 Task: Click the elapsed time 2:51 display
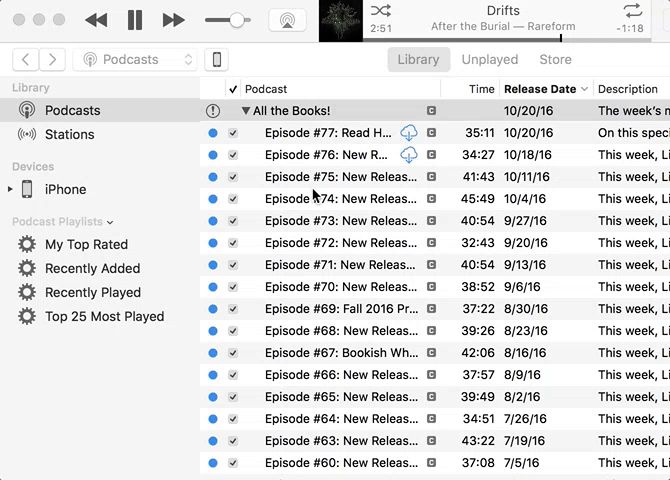pyautogui.click(x=381, y=29)
